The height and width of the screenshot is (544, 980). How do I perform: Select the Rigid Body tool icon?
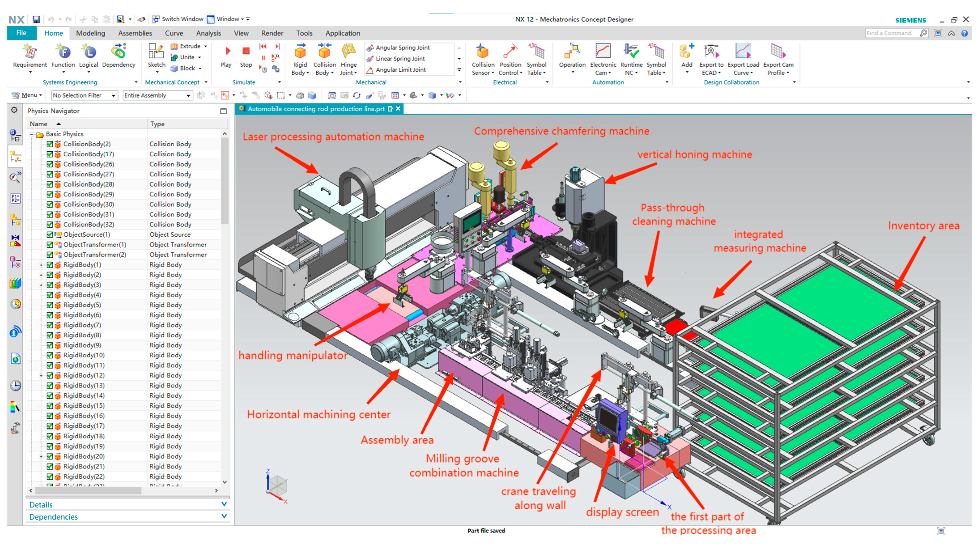300,52
